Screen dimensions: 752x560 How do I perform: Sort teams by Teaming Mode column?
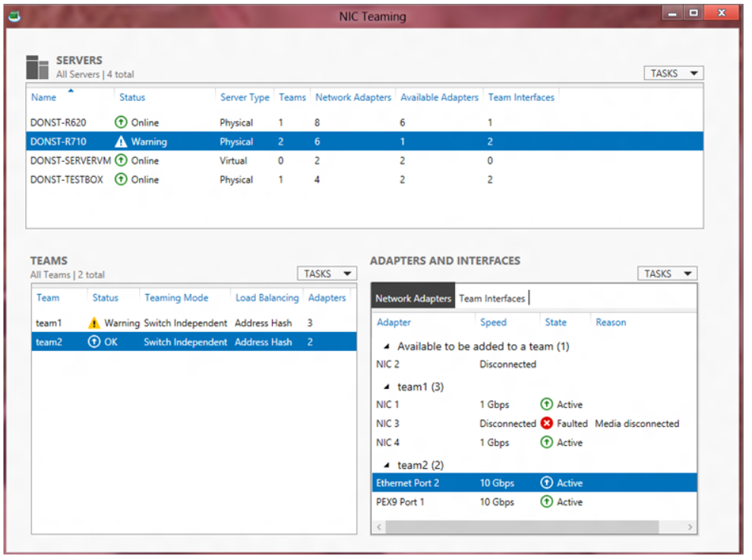click(x=176, y=298)
